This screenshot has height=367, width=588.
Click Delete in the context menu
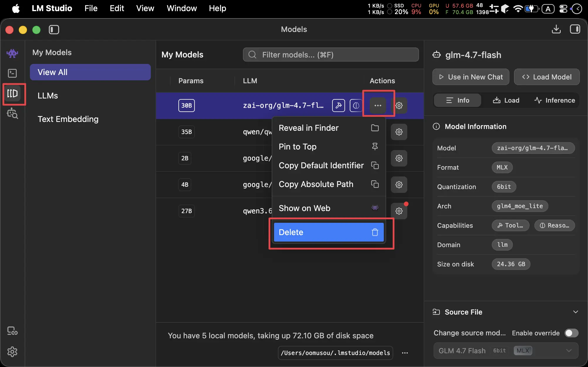(x=329, y=232)
